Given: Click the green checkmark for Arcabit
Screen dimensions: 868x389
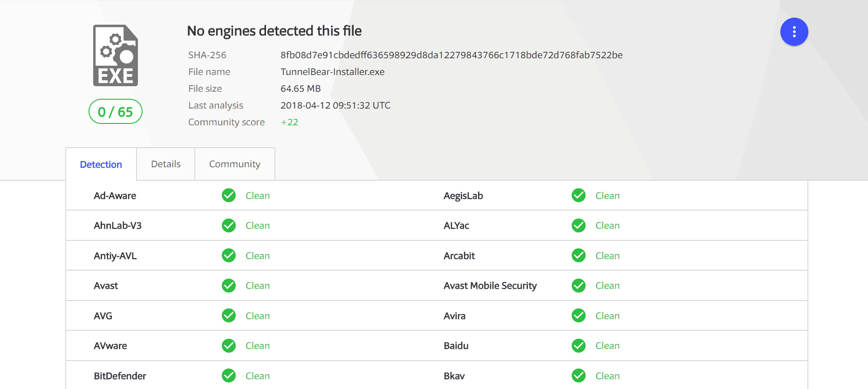Looking at the screenshot, I should tap(579, 255).
